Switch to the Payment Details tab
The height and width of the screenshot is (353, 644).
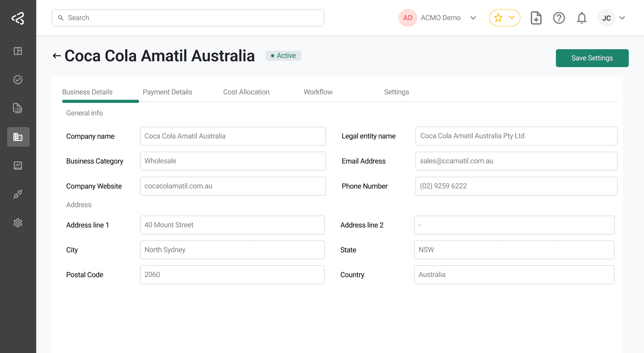(167, 92)
